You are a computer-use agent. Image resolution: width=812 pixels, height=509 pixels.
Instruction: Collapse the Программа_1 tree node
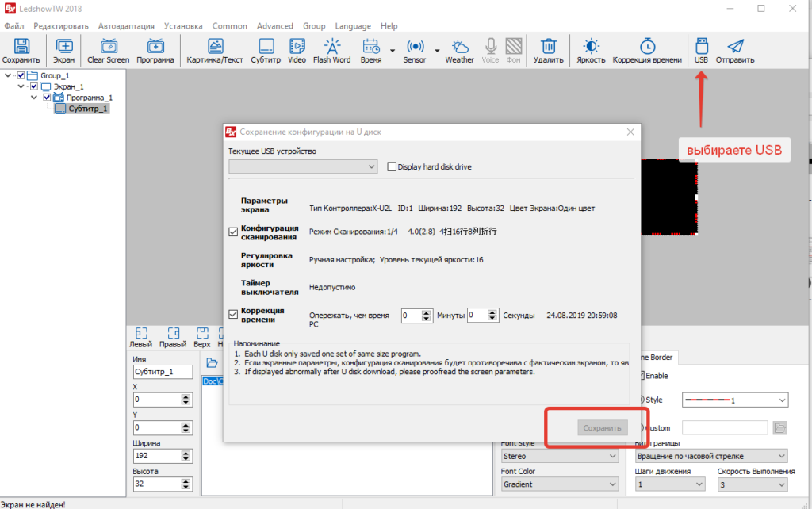point(33,98)
